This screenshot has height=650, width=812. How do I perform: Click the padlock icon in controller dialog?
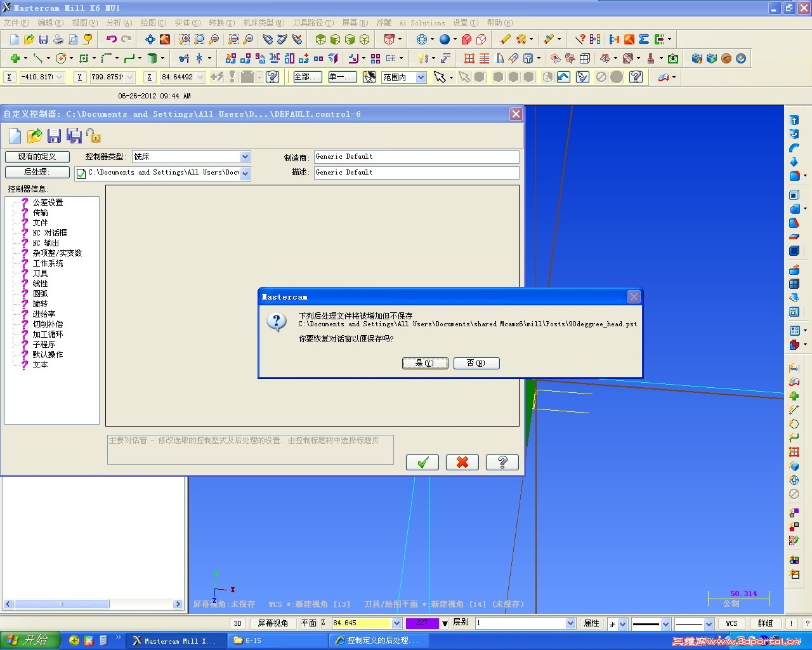tap(93, 136)
